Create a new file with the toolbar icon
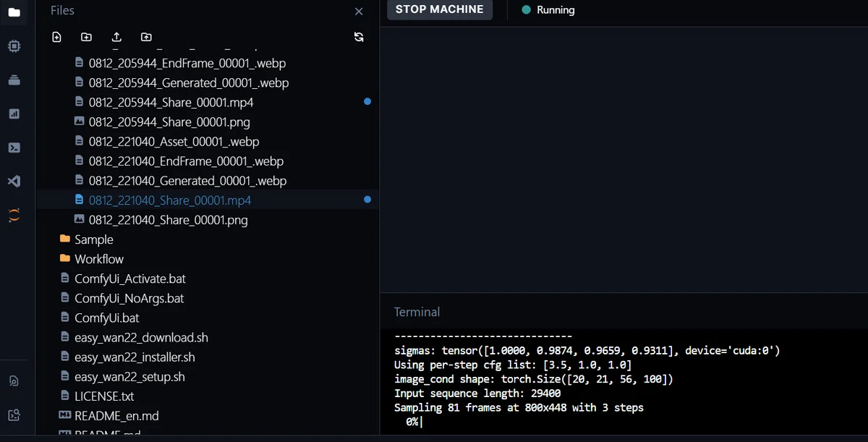Image resolution: width=868 pixels, height=442 pixels. click(x=57, y=37)
